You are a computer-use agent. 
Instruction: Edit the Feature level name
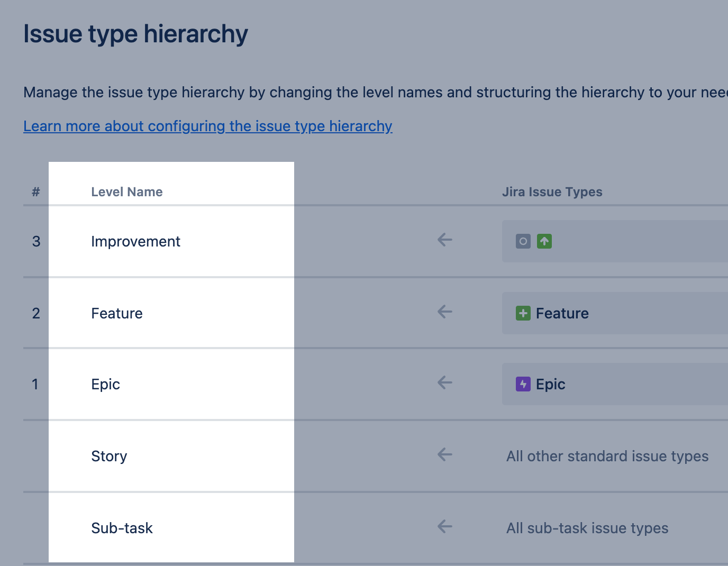117,314
